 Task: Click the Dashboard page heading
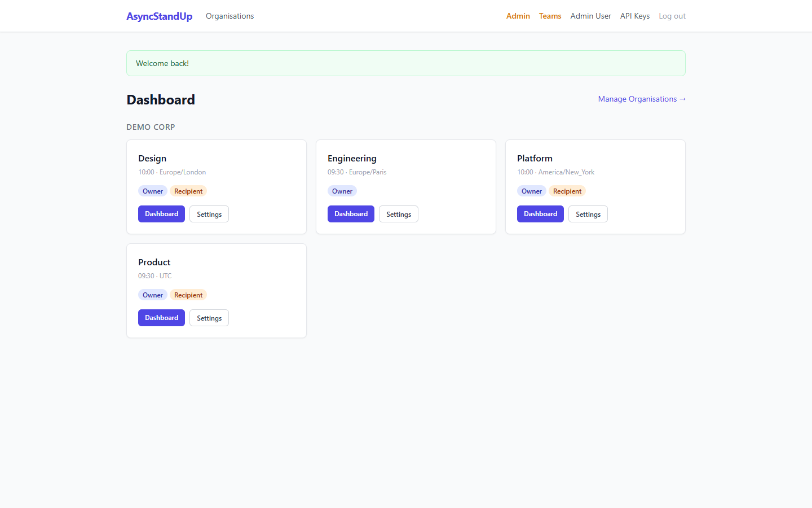161,100
